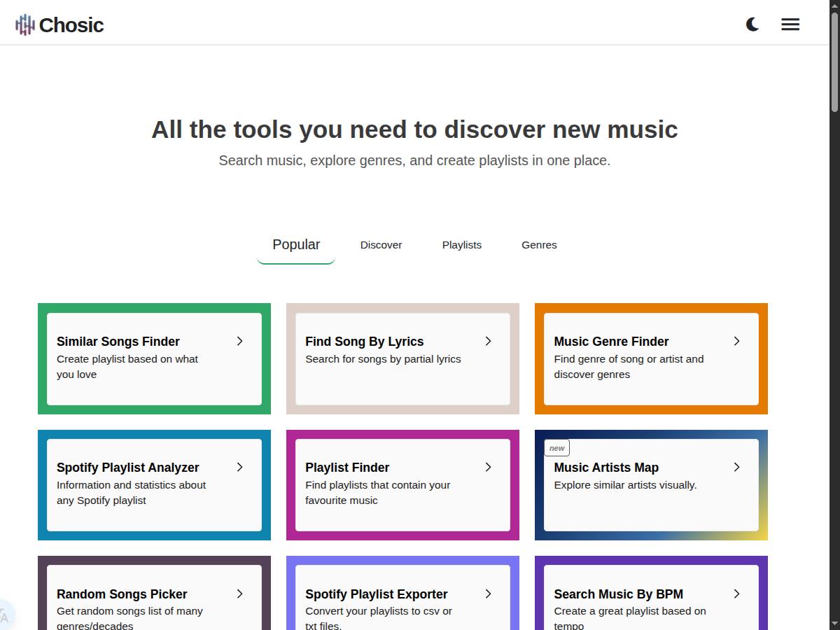This screenshot has width=840, height=630.
Task: Click the arrow on Find Song By Lyrics
Action: click(488, 341)
